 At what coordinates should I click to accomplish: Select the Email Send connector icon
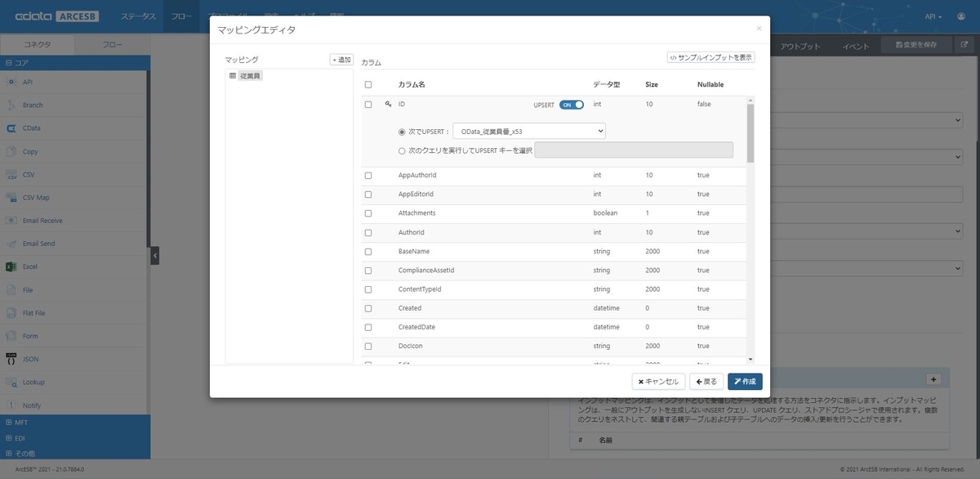click(x=11, y=244)
